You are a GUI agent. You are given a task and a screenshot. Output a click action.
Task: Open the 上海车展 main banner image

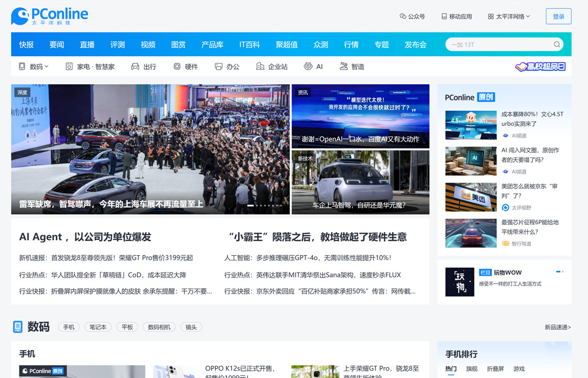point(150,149)
